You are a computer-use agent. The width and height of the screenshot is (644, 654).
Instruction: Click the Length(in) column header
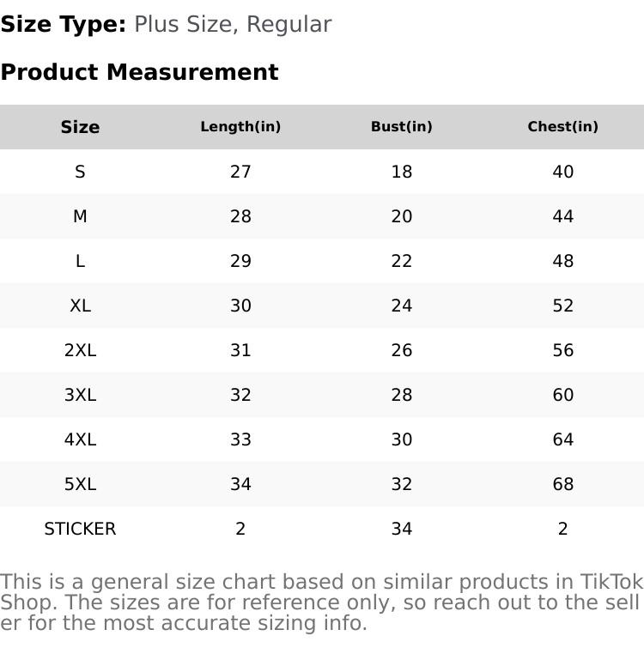[x=240, y=127]
